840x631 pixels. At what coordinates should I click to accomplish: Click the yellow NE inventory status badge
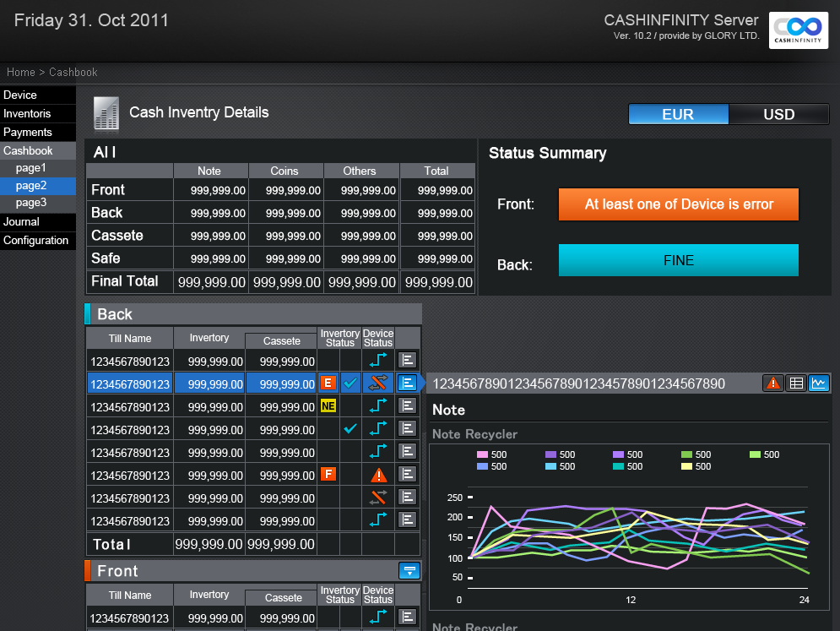[x=328, y=406]
